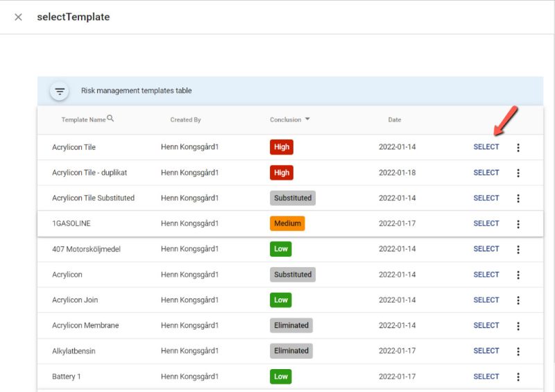Open more options for Acrylicon Tile - duplikat
The height and width of the screenshot is (392, 555).
tap(518, 173)
